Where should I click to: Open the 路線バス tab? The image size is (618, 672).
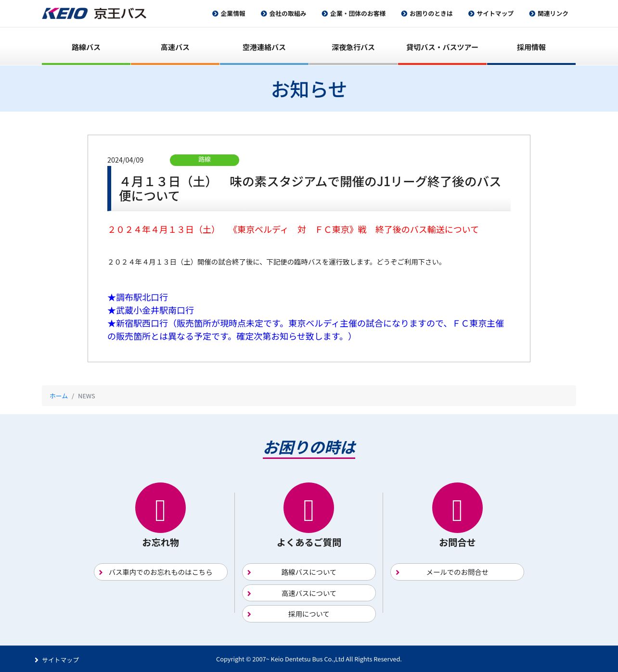86,47
